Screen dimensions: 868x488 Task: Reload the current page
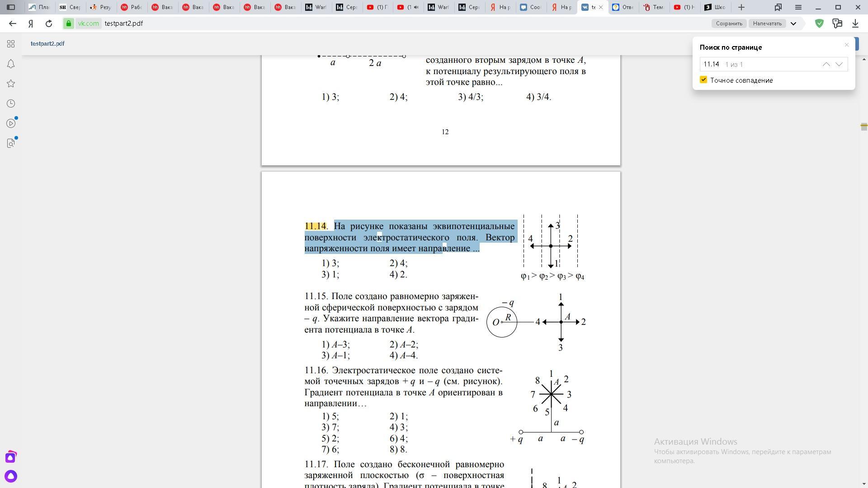coord(49,23)
